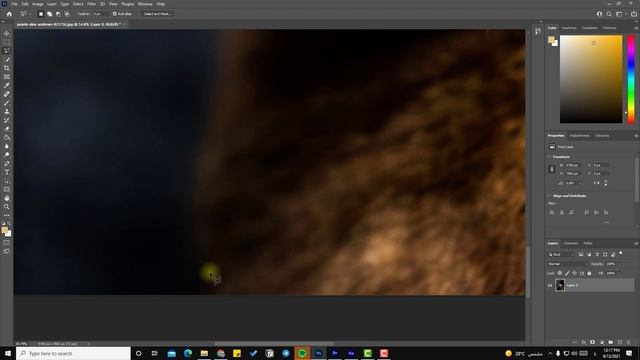Click the layer effects fx icon
This screenshot has width=640, height=360.
tap(584, 342)
